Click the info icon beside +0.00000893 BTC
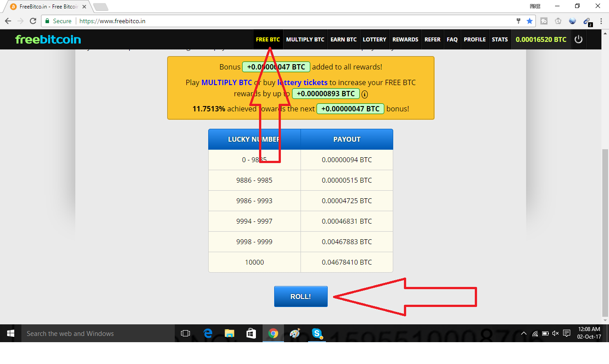Image resolution: width=609 pixels, height=364 pixels. [x=365, y=94]
